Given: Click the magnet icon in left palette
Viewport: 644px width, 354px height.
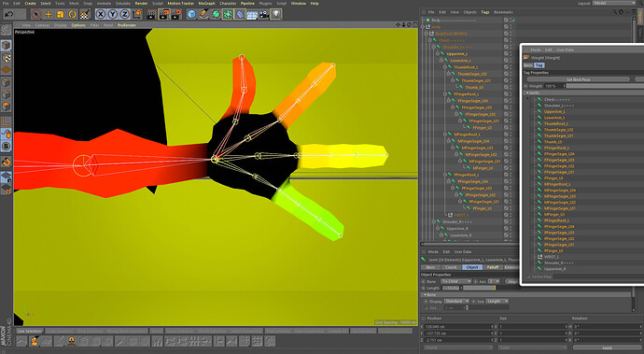Looking at the screenshot, I should [x=6, y=162].
